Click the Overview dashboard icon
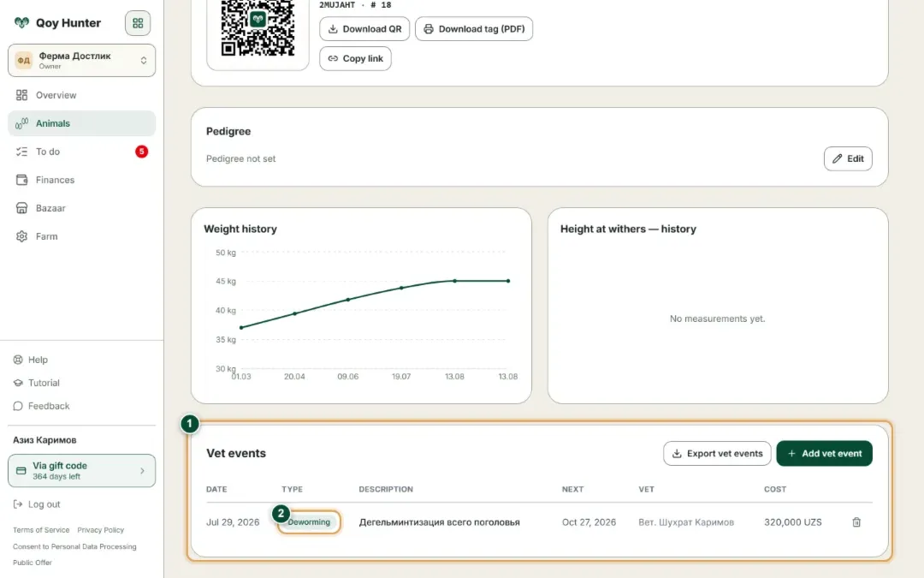 click(x=21, y=95)
